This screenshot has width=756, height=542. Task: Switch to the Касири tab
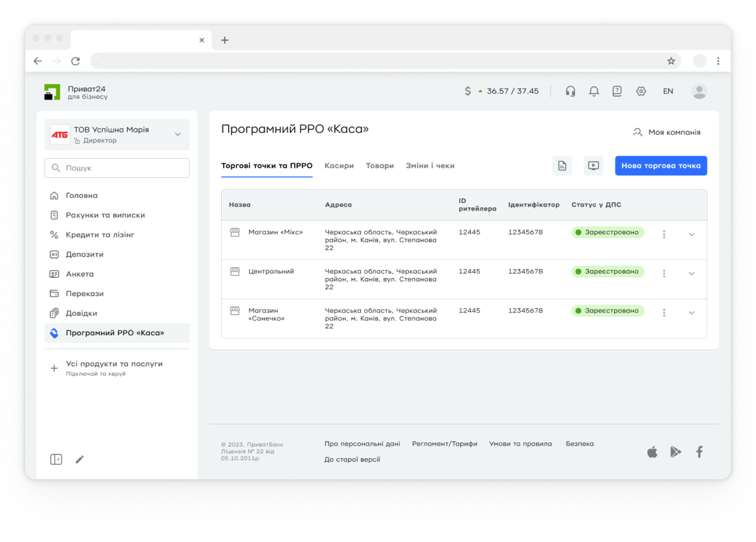pos(339,166)
